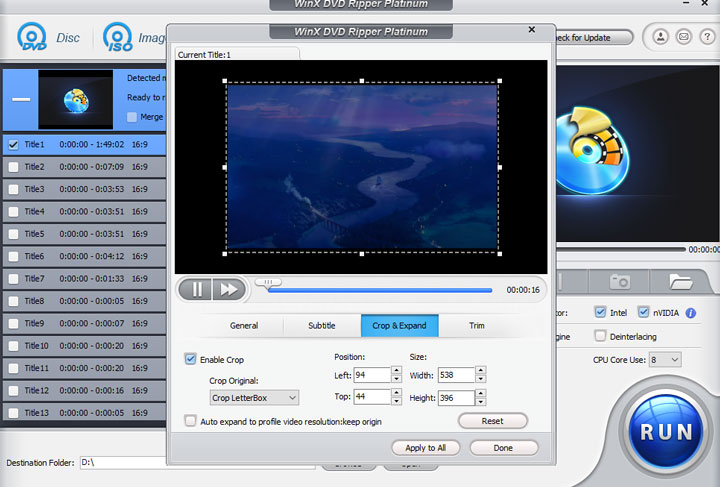Click the bottom-right crop handle

[500, 254]
